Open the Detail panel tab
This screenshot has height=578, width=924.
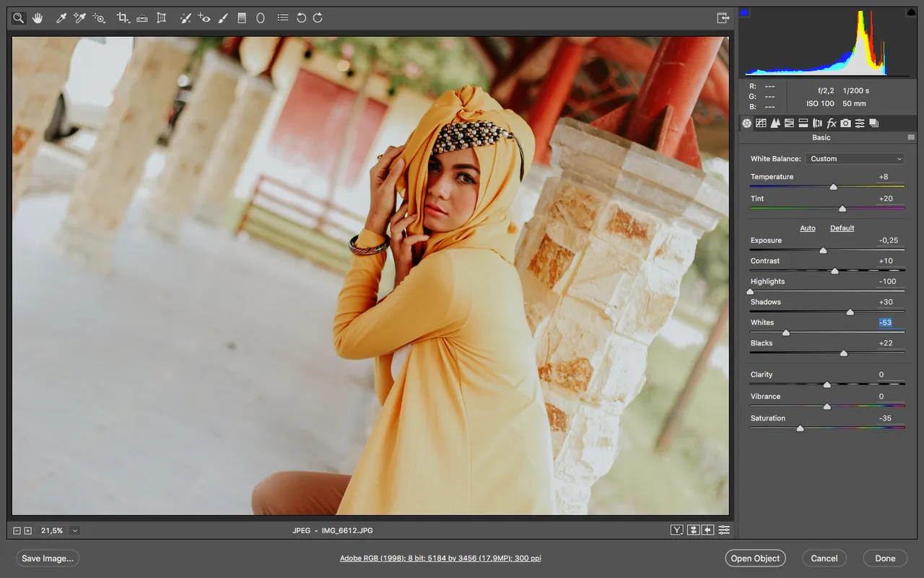pyautogui.click(x=775, y=124)
